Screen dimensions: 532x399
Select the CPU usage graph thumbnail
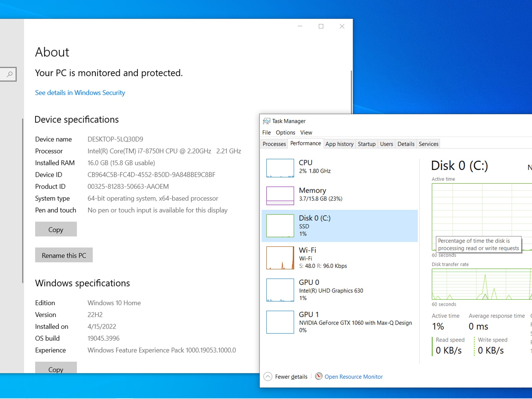click(x=280, y=168)
